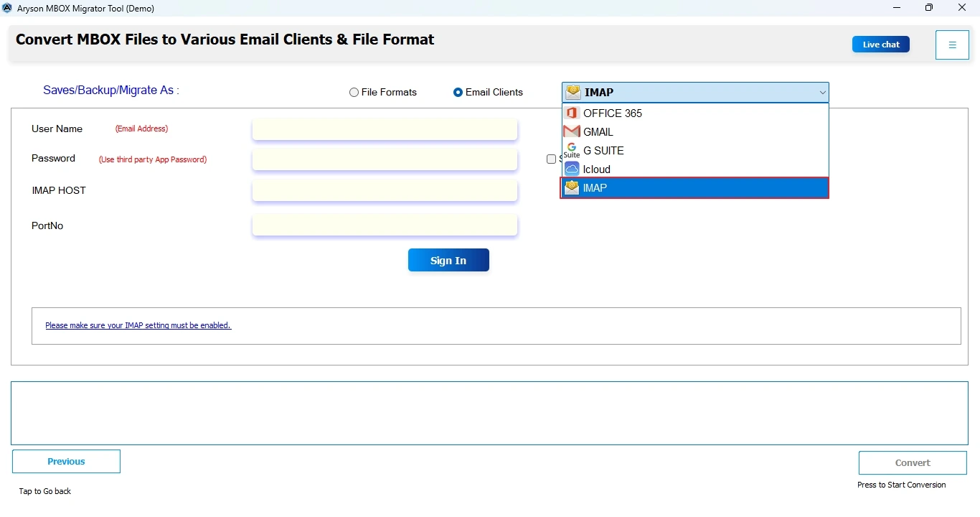Click the IMAP mail icon on the highlighted option
Image resolution: width=980 pixels, height=517 pixels.
click(572, 187)
